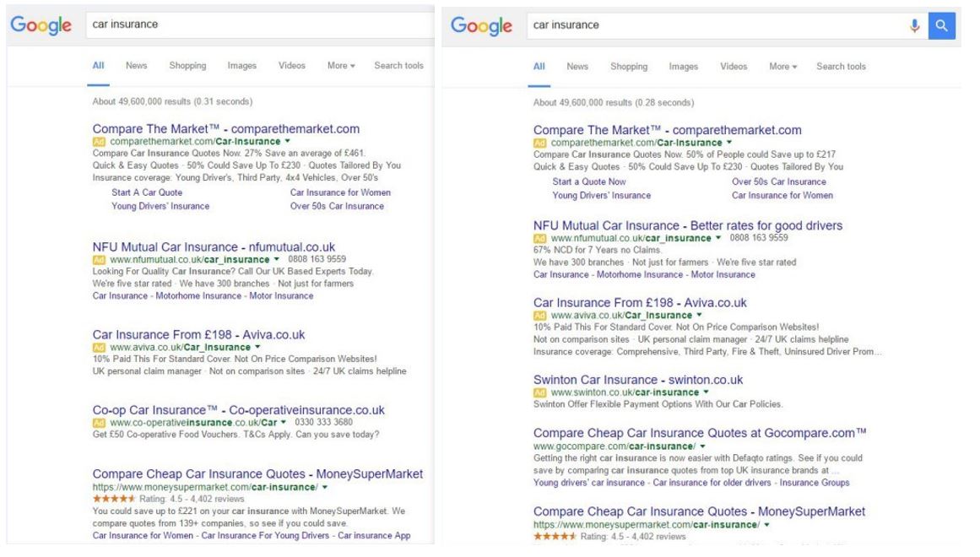This screenshot has height=557, width=980.
Task: Open Search tools in left screenshot
Action: coord(398,66)
